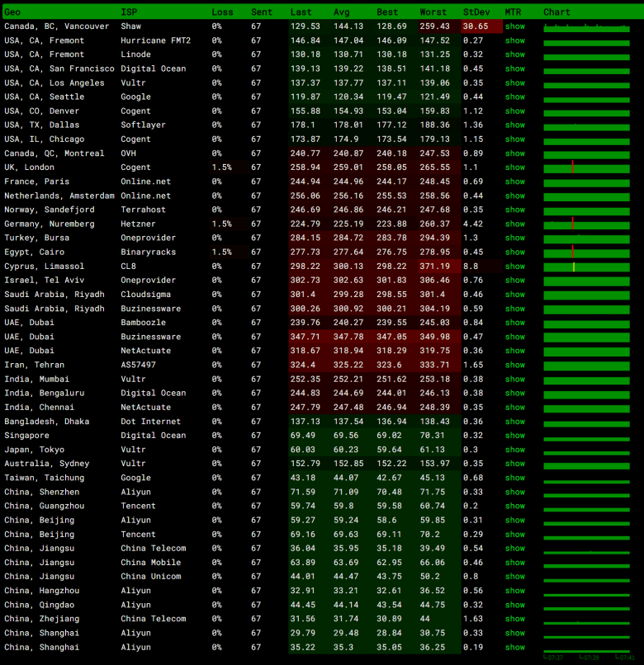Click show for Iran, Tehran AS57497

(514, 365)
